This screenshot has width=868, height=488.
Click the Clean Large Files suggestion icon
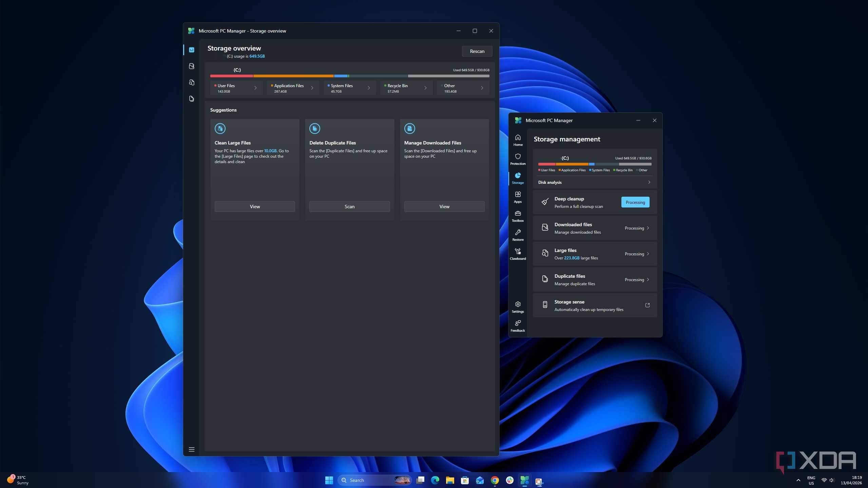tap(220, 129)
